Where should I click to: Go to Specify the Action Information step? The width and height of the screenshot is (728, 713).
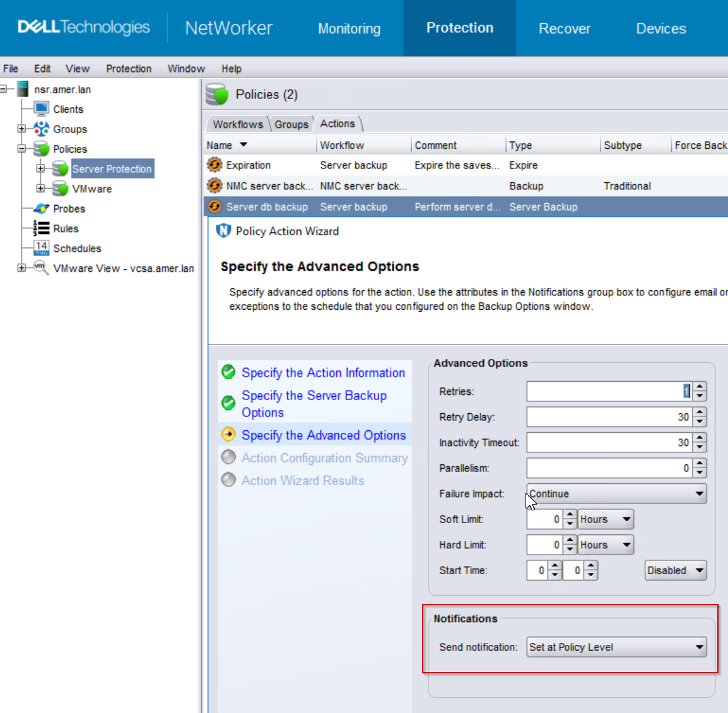click(x=323, y=373)
